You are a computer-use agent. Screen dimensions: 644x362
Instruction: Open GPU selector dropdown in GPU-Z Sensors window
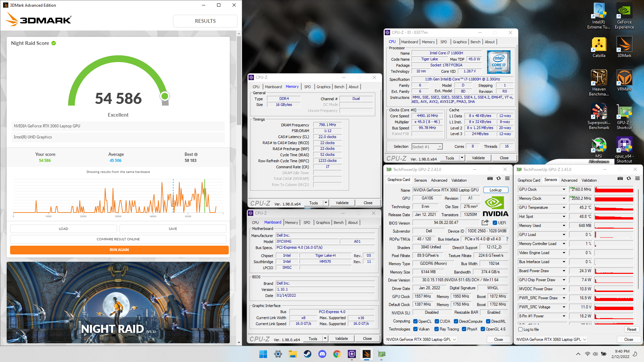point(551,340)
